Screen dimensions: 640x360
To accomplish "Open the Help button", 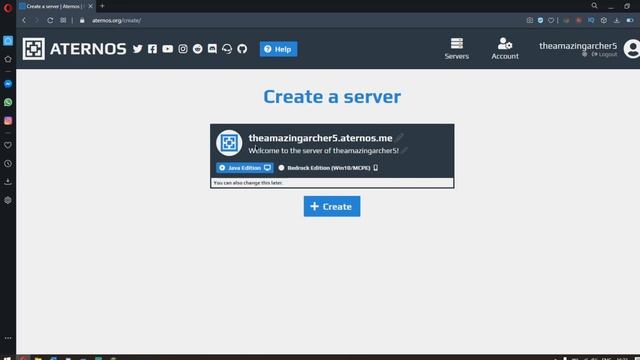I will [278, 49].
